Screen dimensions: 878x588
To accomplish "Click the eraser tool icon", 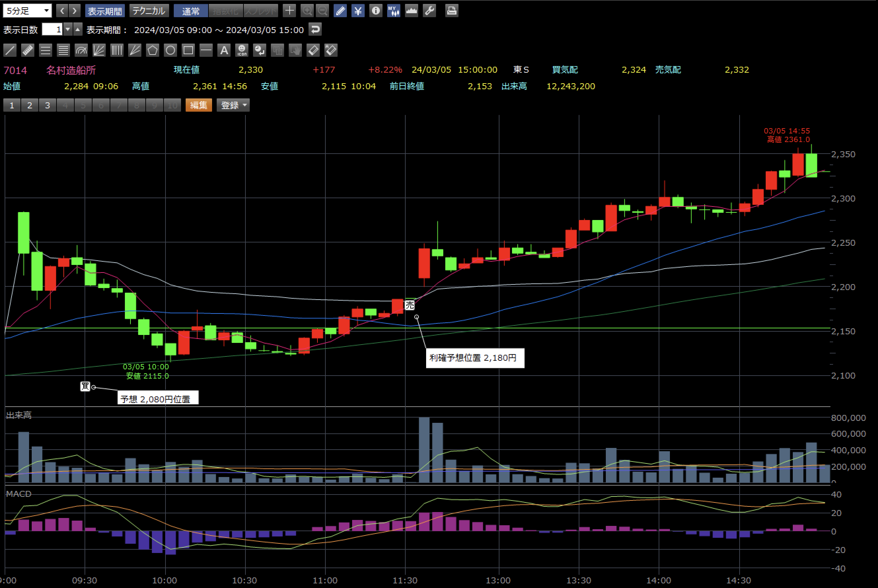I will pos(313,50).
